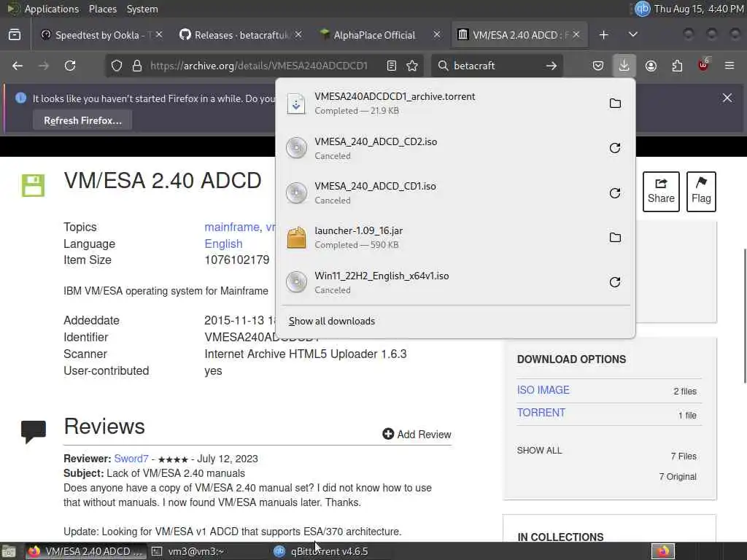
Task: Open the System menu
Action: tap(142, 9)
